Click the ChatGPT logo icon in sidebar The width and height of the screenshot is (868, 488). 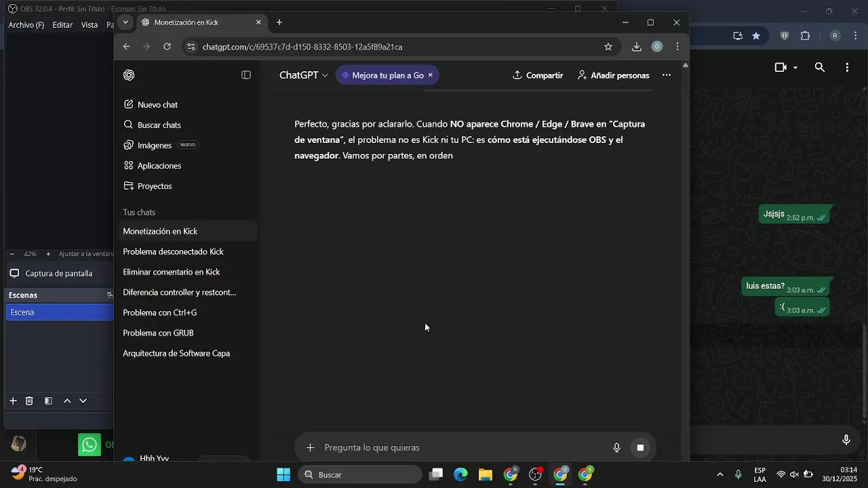tap(129, 75)
